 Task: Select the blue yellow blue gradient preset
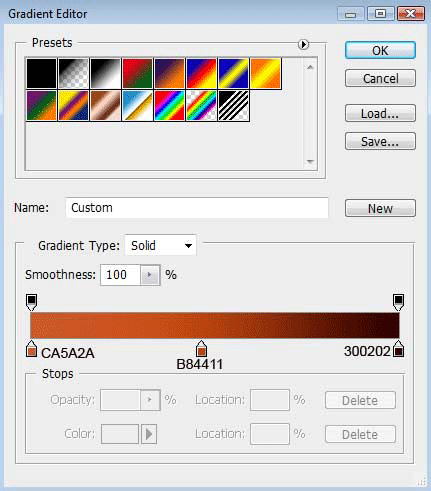point(233,73)
